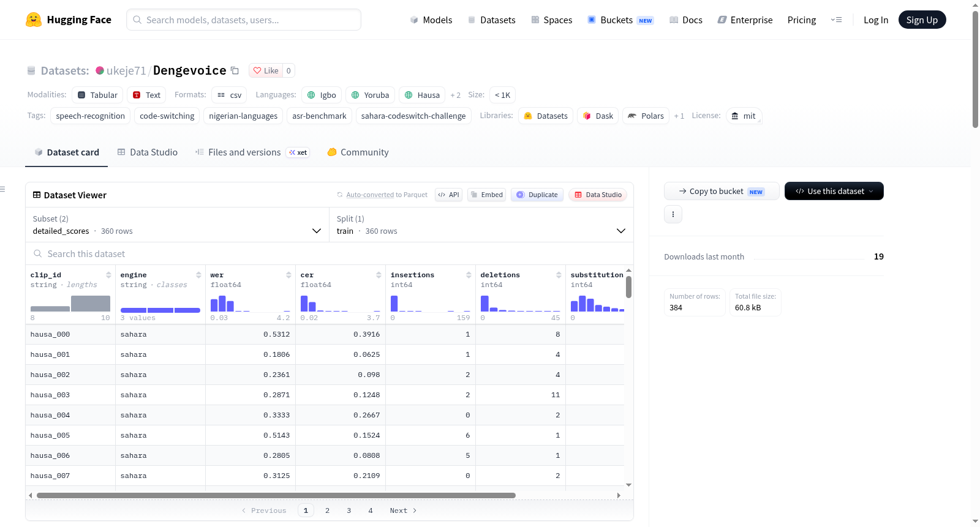
Task: Sort the wer column
Action: tap(288, 275)
